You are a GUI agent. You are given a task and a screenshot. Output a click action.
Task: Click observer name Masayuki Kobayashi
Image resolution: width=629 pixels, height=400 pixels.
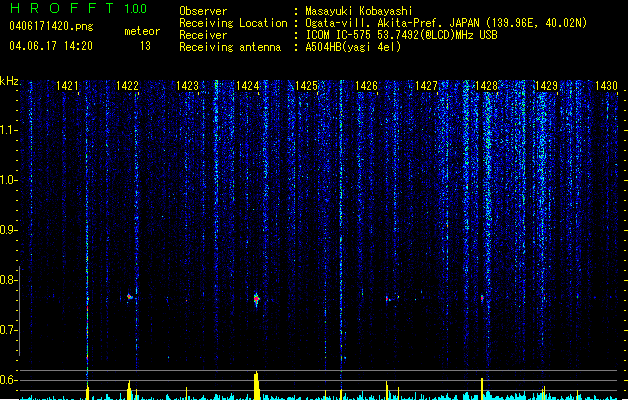(x=359, y=11)
